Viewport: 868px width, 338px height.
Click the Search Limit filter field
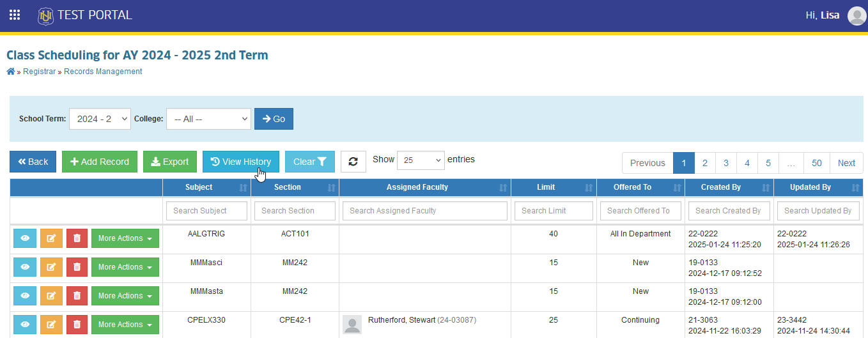tap(554, 210)
